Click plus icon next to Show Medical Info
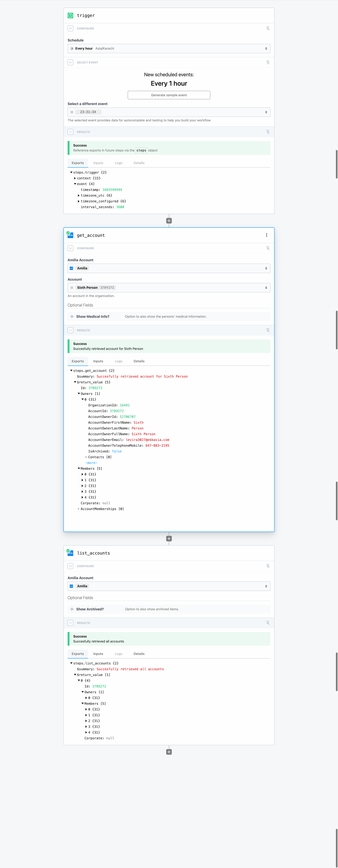Viewport: 338px width, 868px height. point(72,316)
